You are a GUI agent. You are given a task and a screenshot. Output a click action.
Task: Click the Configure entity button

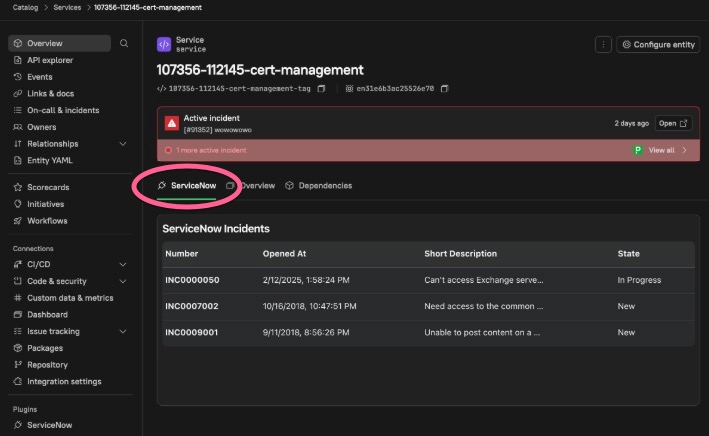pos(657,44)
